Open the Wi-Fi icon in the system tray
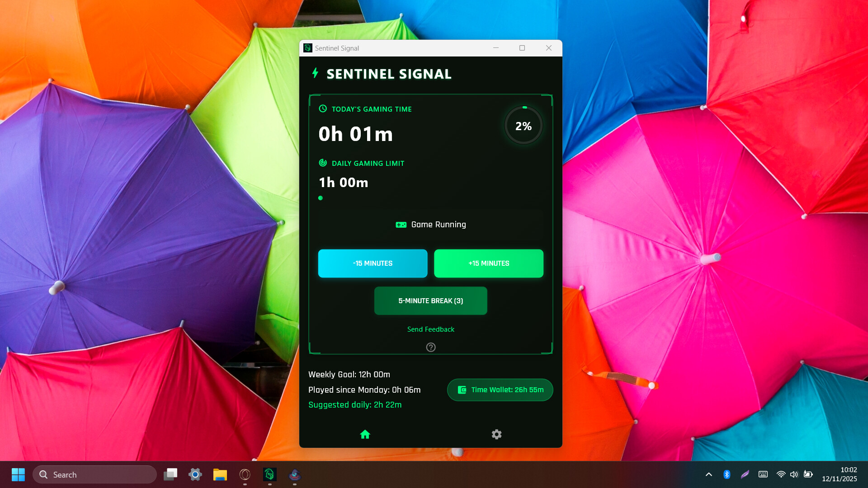Viewport: 868px width, 488px height. click(781, 474)
